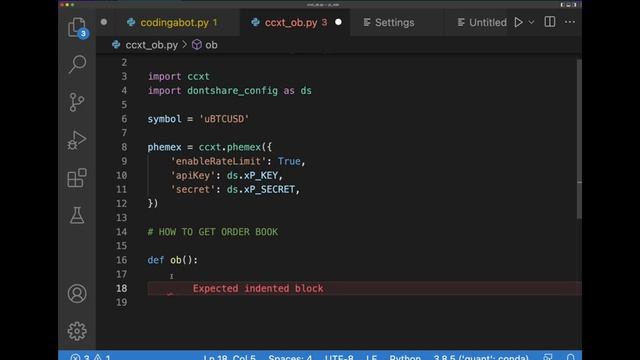Open the Manage gear menu

[77, 331]
